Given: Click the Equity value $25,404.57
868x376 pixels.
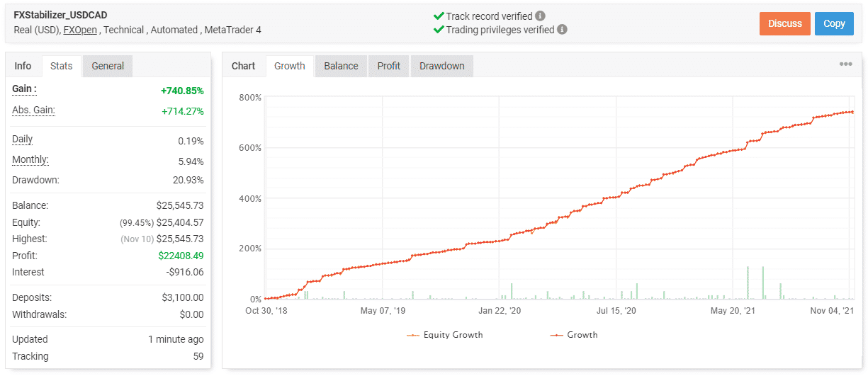Looking at the screenshot, I should tap(180, 223).
